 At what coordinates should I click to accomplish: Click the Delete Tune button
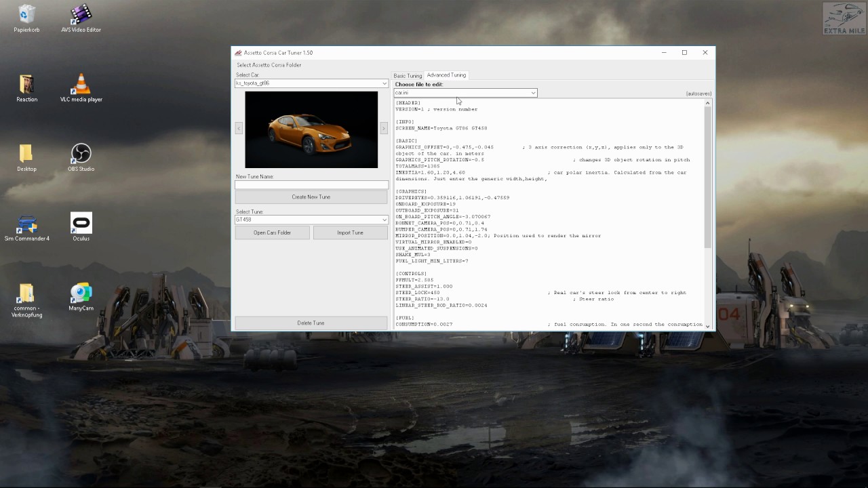(x=311, y=323)
